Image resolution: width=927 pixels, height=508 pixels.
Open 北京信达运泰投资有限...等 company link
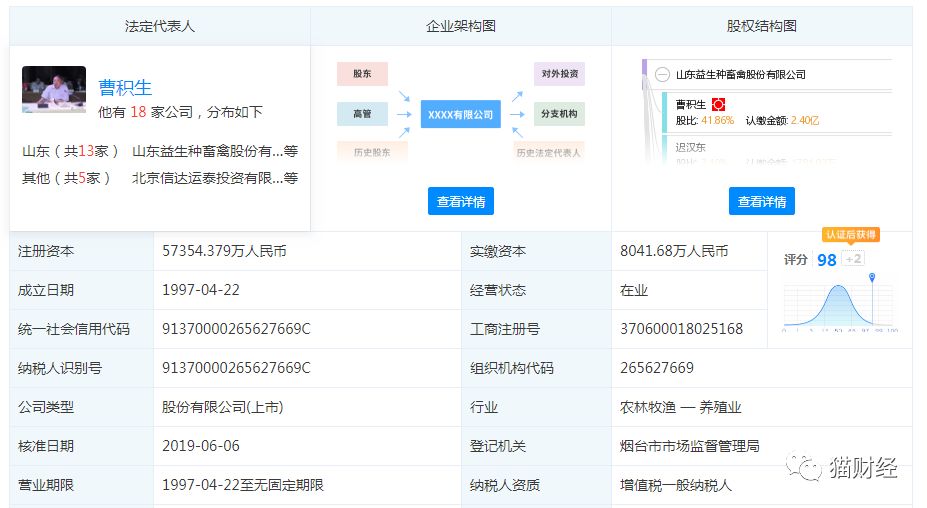click(x=215, y=178)
